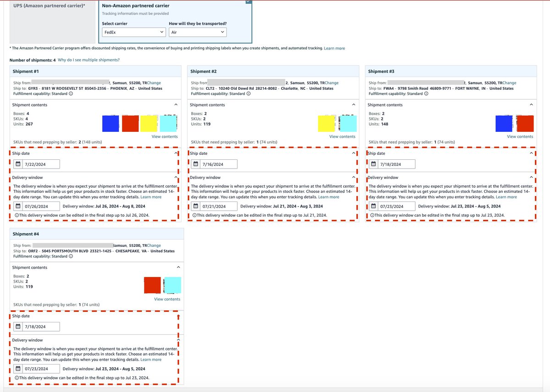View contents of Shipment #3
The image size is (550, 392).
[520, 136]
